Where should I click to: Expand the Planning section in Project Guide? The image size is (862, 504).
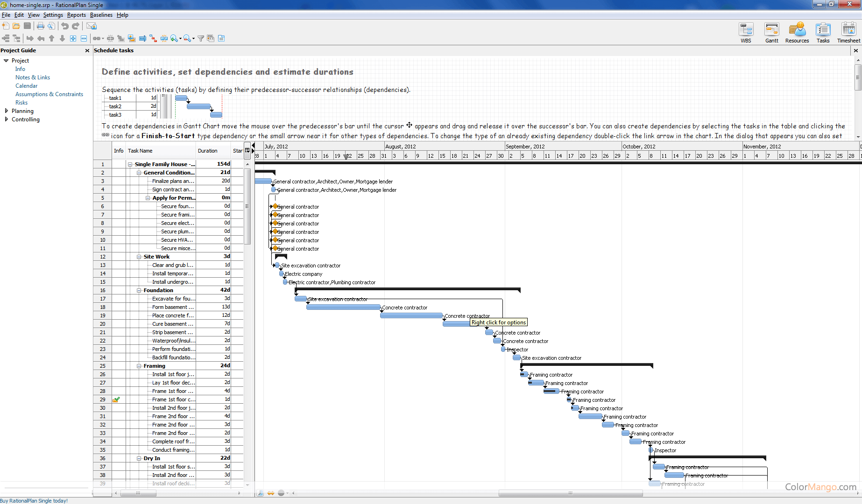(x=7, y=111)
